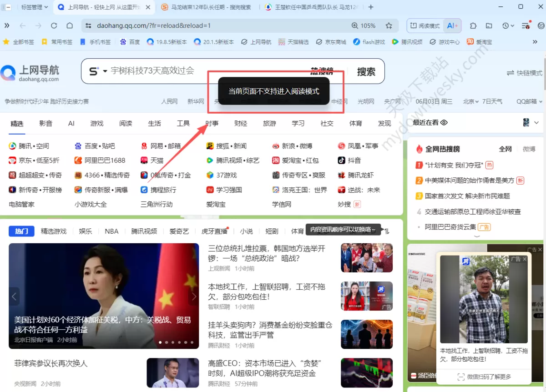Open the AI assistant button in toolbar
Screen dimensions: 546x392
coord(453,25)
